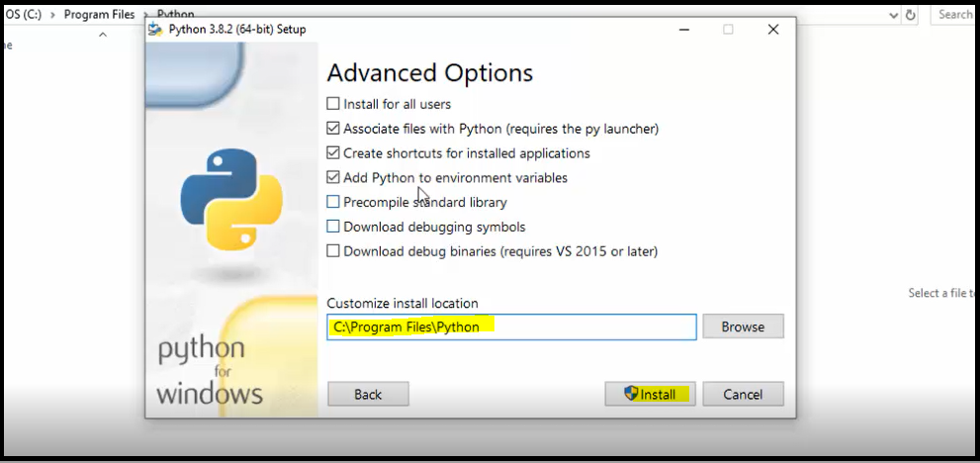This screenshot has width=980, height=463.
Task: Close the Python Setup window
Action: 773,30
